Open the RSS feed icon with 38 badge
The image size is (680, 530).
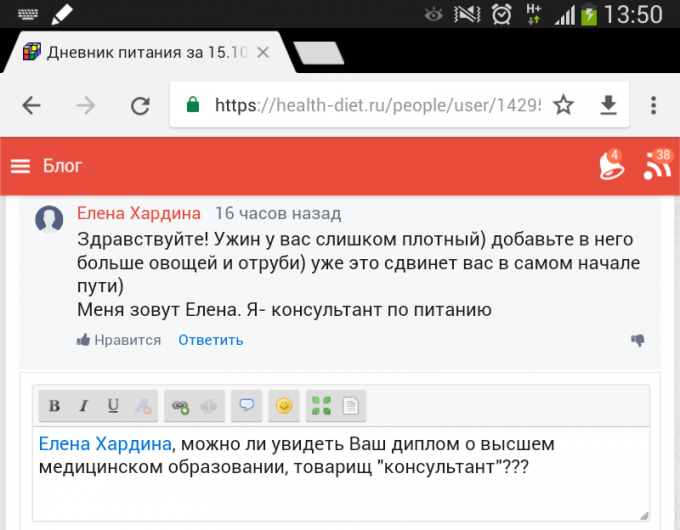click(657, 165)
